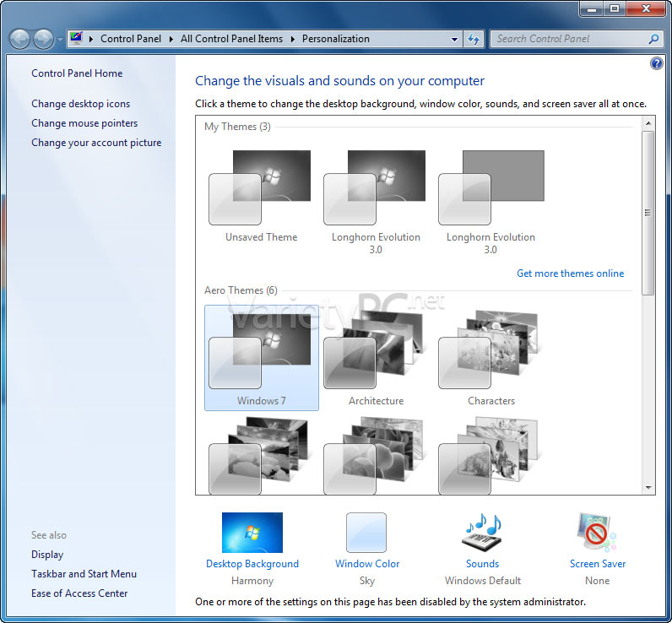This screenshot has height=623, width=672.
Task: Click Get more themes online
Action: [x=571, y=274]
